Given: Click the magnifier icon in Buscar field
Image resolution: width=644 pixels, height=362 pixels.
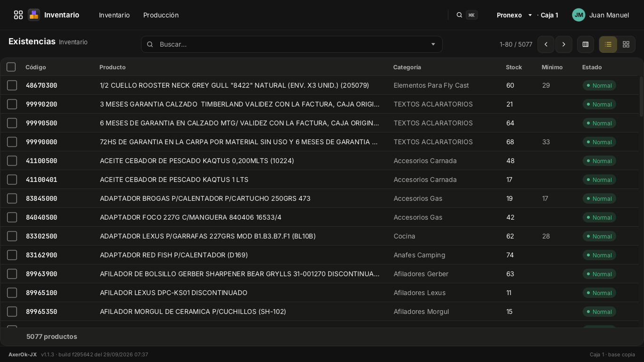Looking at the screenshot, I should tap(150, 44).
